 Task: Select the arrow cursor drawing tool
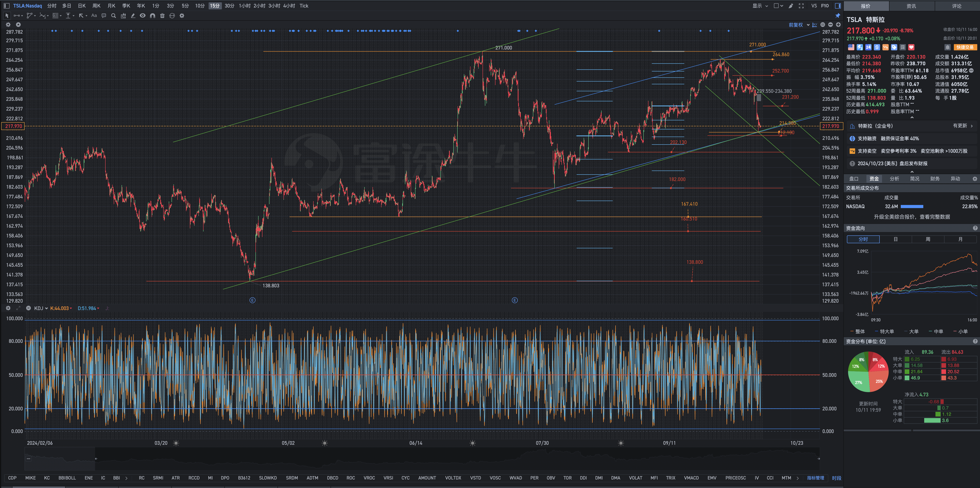(6, 16)
